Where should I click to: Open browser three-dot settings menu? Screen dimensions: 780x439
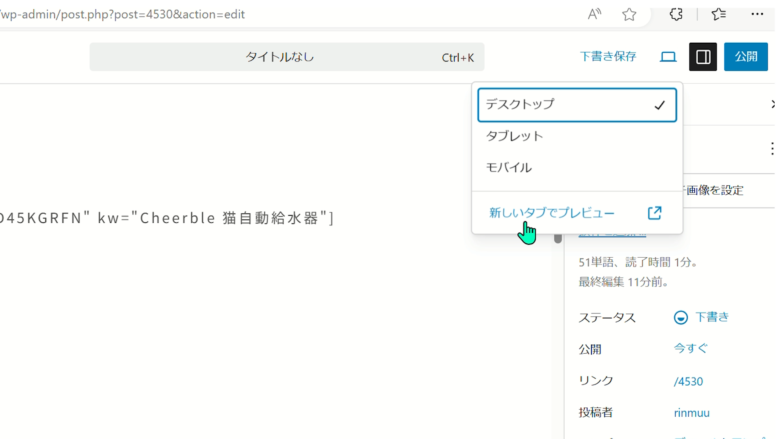(756, 14)
